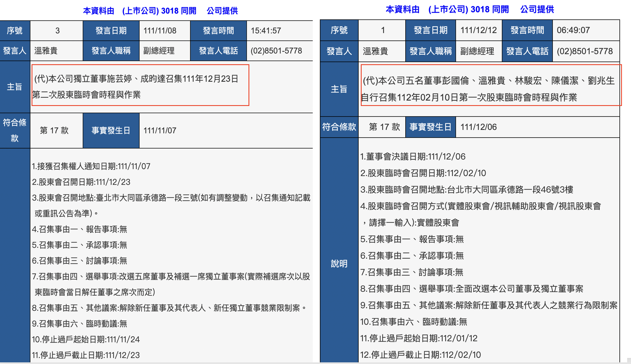Click the right panel header '本資料由 (上市公司) 3018 同開 公司提供'
Image resolution: width=631 pixels, height=364 pixels.
pyautogui.click(x=470, y=9)
